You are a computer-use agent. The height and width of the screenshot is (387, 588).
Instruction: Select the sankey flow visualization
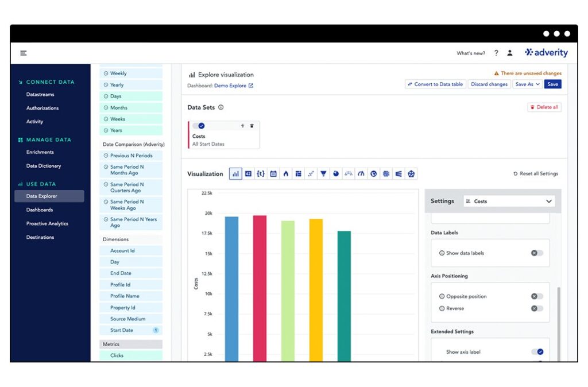click(399, 173)
